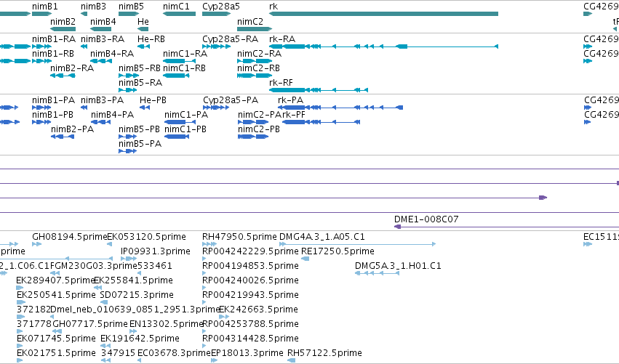This screenshot has width=619, height=364.
Task: Click the nimB4-PA protein label
Action: (113, 115)
